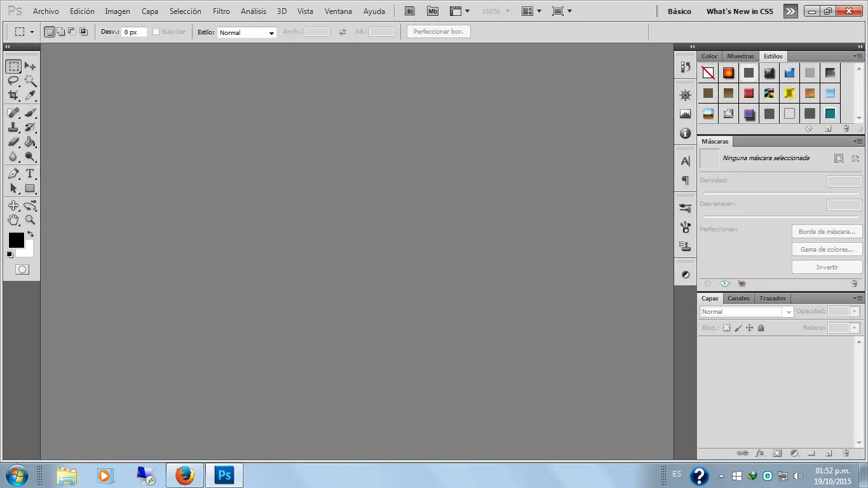Open the History panel dock icon
The height and width of the screenshot is (488, 868).
click(x=685, y=67)
